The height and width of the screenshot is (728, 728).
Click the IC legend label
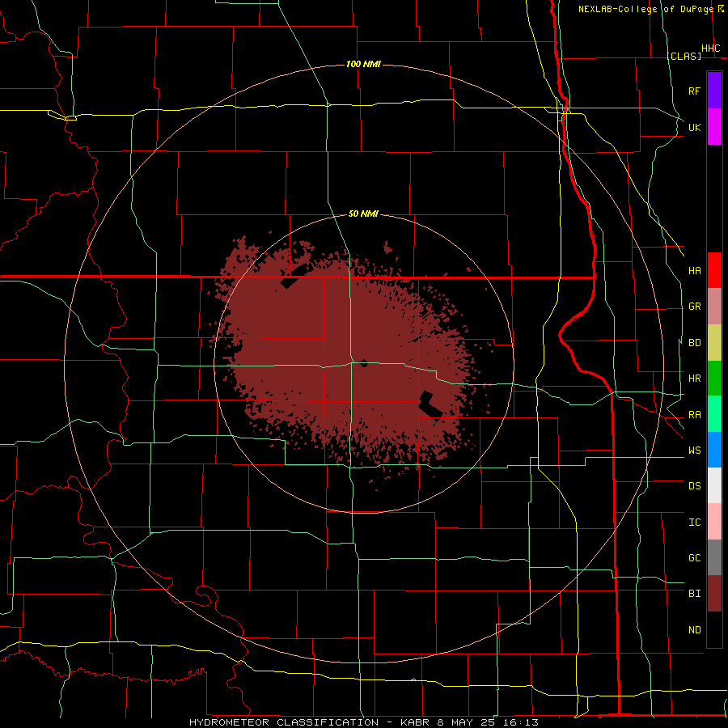click(x=694, y=523)
